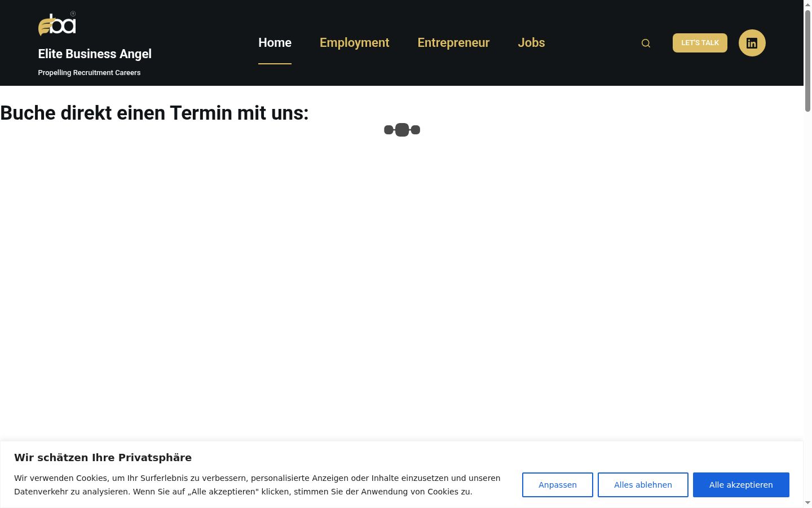Open the Employment menu item
The image size is (812, 508).
tap(354, 43)
